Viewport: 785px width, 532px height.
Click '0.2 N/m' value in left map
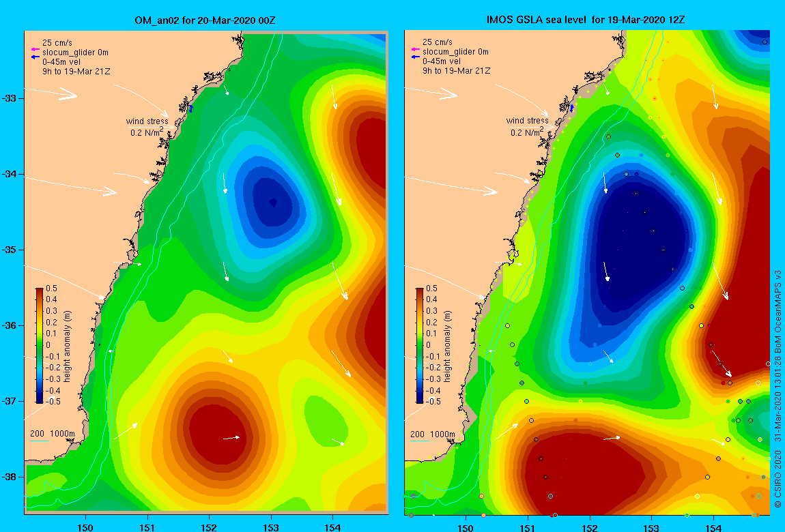(146, 132)
